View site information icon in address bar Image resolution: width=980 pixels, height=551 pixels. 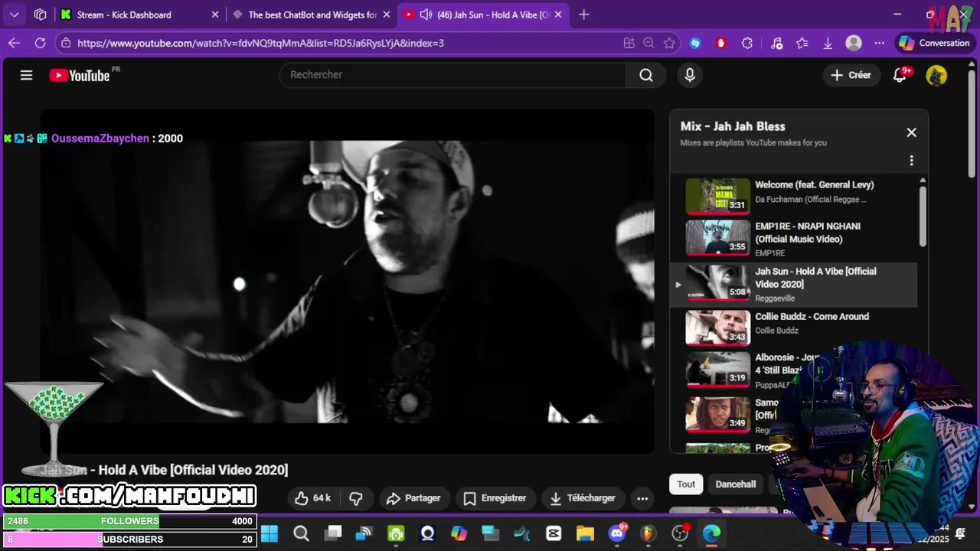click(x=66, y=44)
